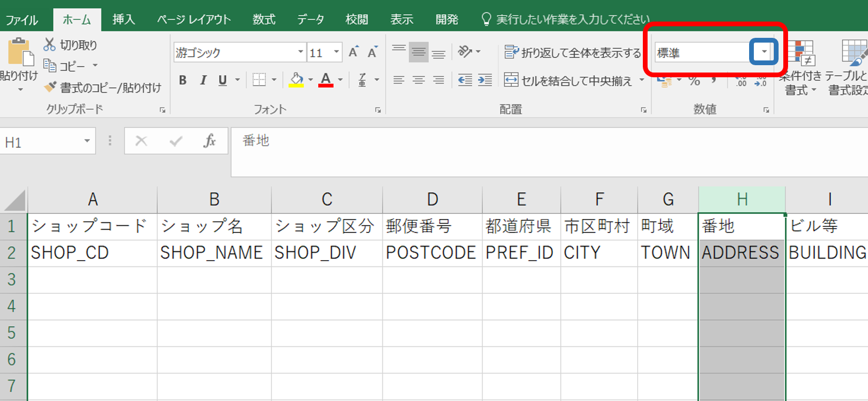Toggle wrap text (折り返して全体を表示する)
This screenshot has width=868, height=401.
point(572,53)
